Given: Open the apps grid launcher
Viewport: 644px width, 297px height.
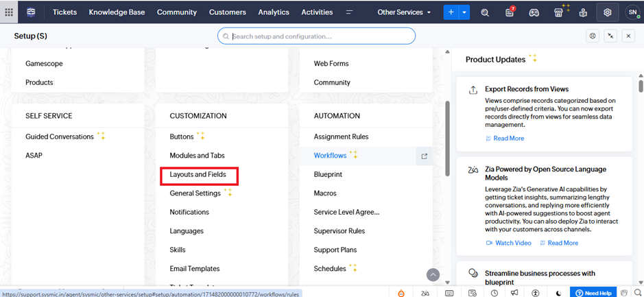Looking at the screenshot, I should pos(9,12).
